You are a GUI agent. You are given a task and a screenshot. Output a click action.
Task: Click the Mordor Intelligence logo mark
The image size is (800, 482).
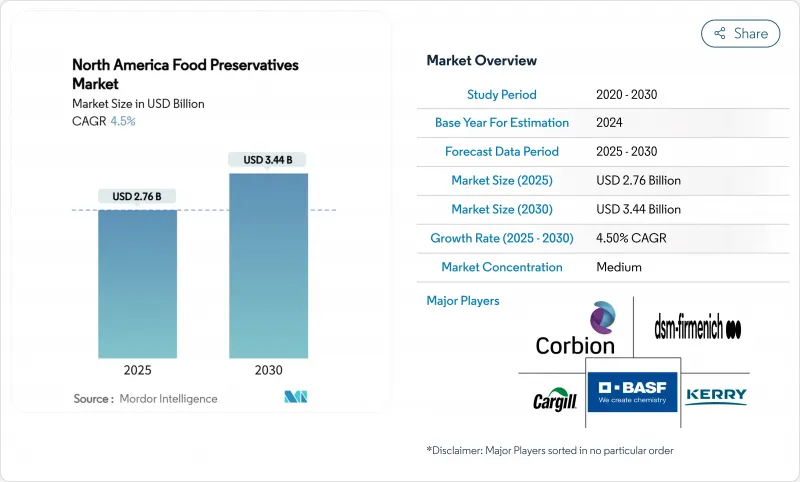click(x=296, y=397)
